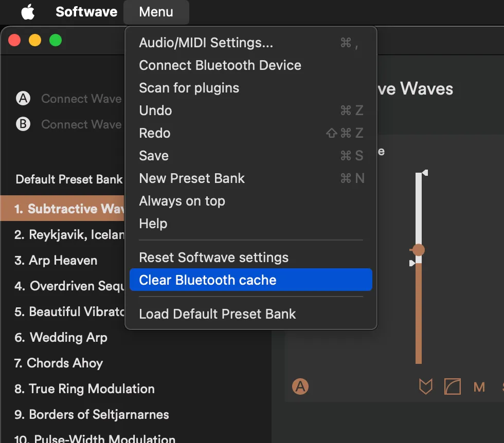Open the Softwave application menu

pyautogui.click(x=86, y=12)
